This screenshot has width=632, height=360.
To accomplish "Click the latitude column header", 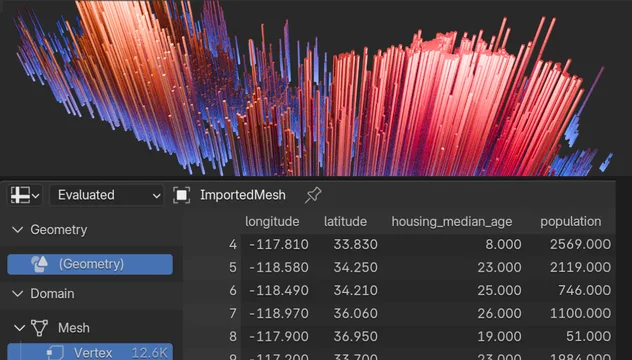I will pyautogui.click(x=345, y=221).
